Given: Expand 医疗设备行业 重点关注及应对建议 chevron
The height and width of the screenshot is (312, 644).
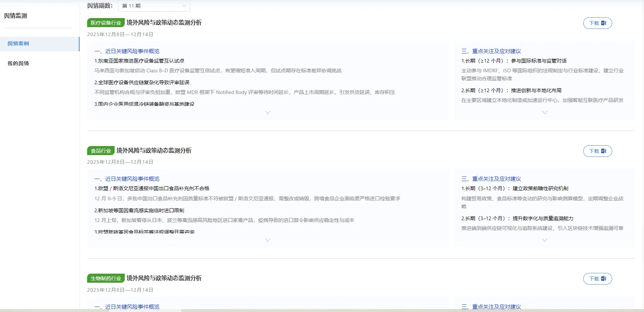Looking at the screenshot, I should [x=545, y=112].
